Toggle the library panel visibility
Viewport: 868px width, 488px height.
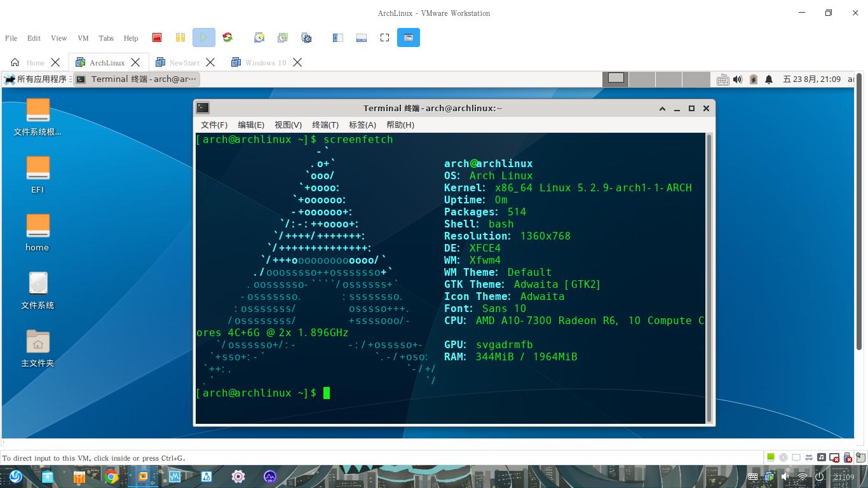pyautogui.click(x=337, y=37)
